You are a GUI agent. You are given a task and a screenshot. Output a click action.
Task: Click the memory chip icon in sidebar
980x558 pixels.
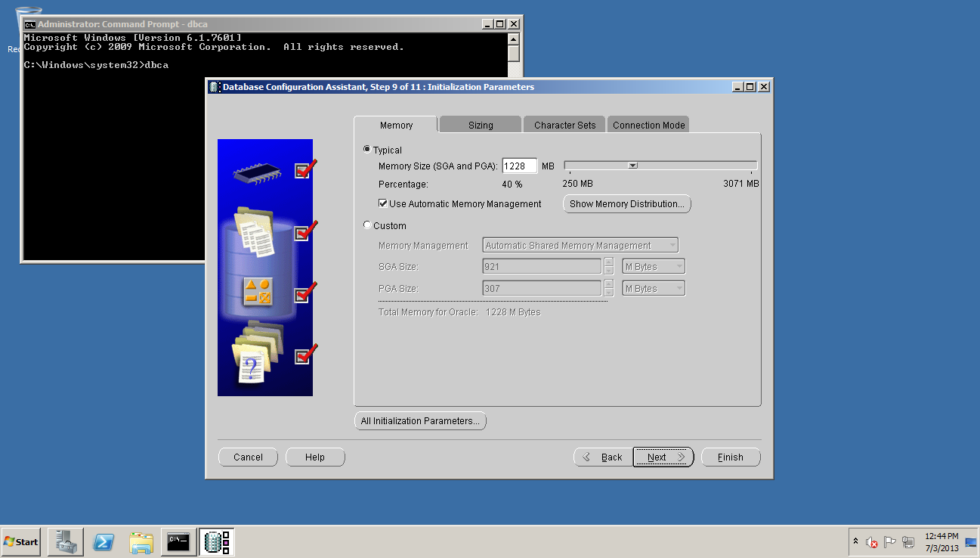click(257, 173)
